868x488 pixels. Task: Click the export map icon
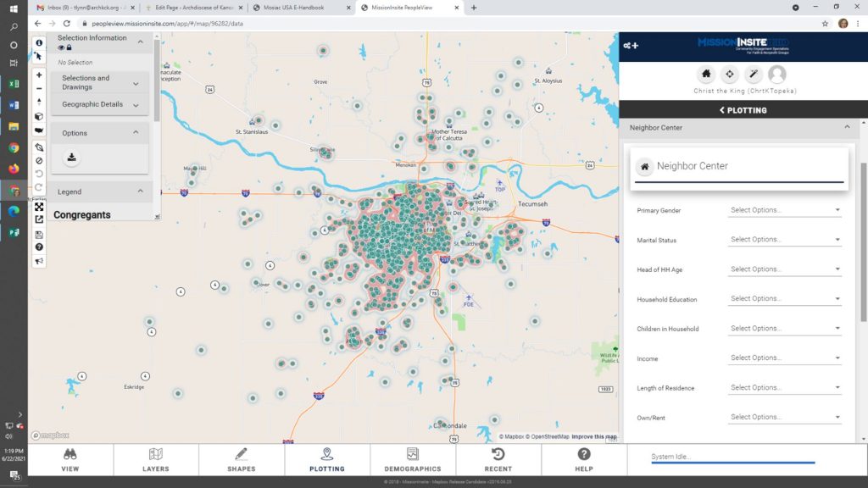pyautogui.click(x=39, y=219)
